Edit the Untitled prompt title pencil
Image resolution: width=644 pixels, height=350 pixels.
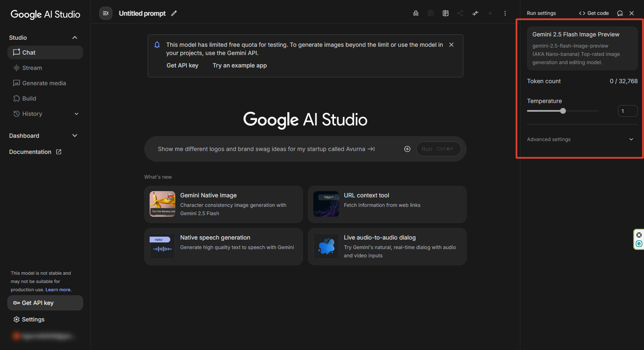point(174,13)
